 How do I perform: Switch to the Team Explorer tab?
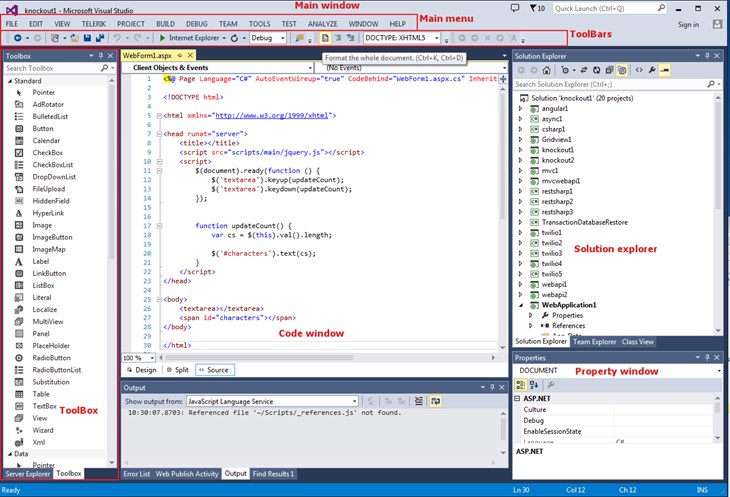595,342
